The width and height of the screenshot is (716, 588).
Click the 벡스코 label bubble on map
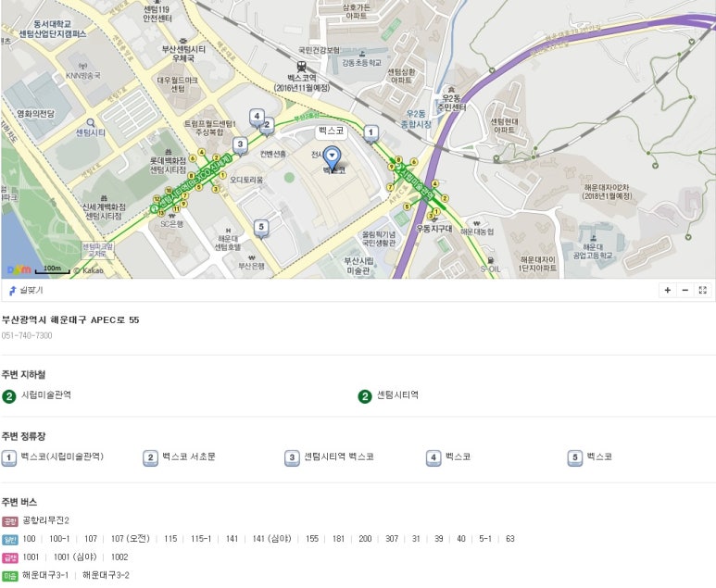pyautogui.click(x=331, y=131)
